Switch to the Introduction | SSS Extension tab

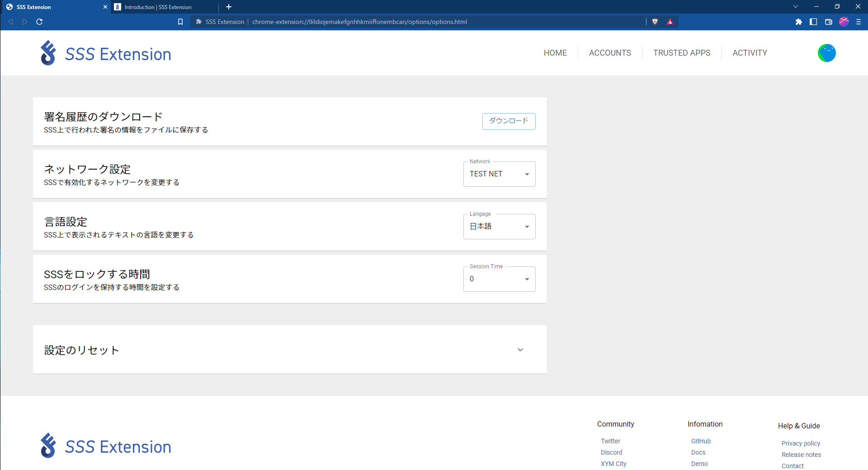[165, 7]
